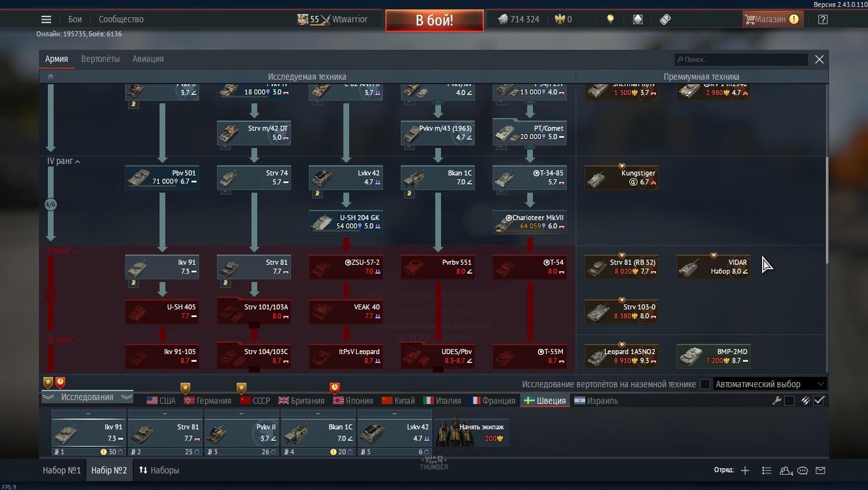
Task: Toggle the checked box after ammo icon
Action: pos(819,401)
